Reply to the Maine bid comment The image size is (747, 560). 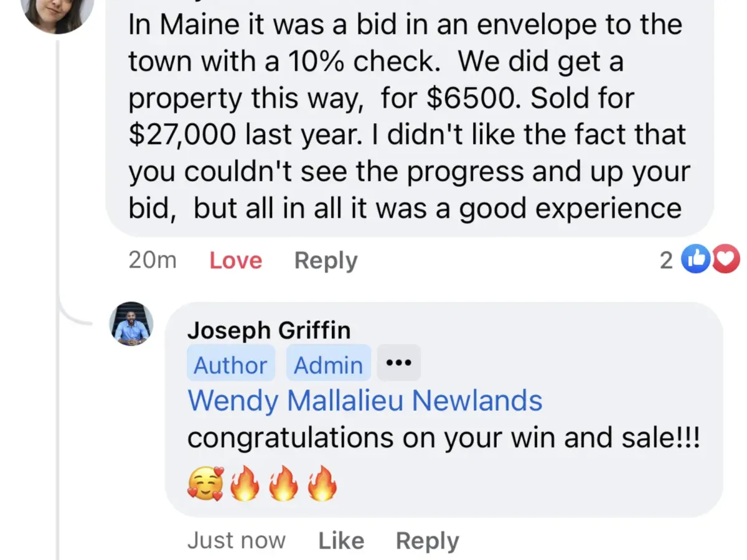[x=326, y=260]
